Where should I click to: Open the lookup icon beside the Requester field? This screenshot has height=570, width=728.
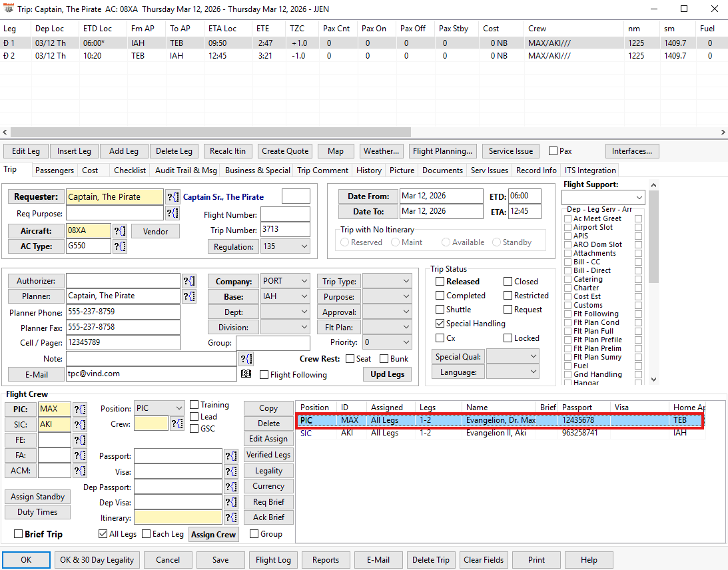click(173, 196)
